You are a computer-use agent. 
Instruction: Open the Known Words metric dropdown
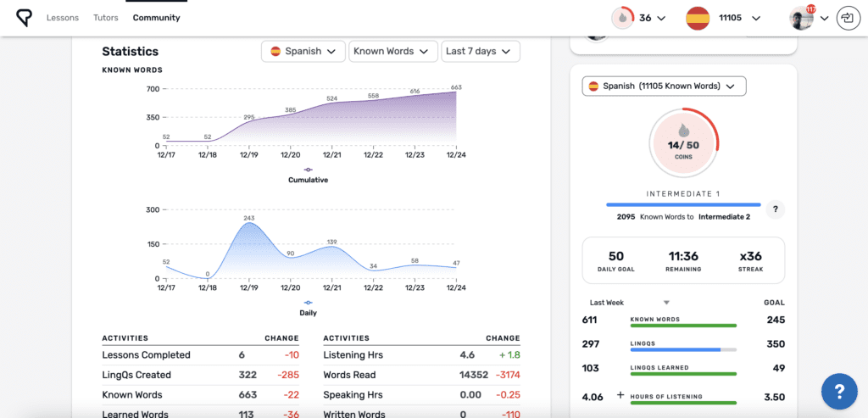point(392,51)
